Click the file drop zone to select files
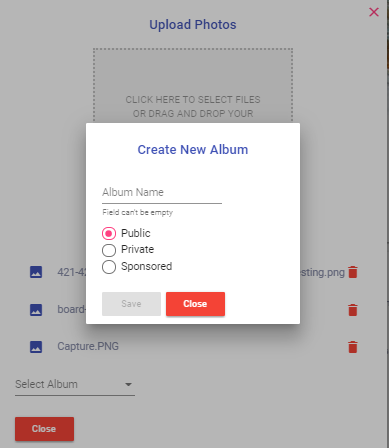This screenshot has height=448, width=389. pos(193,86)
